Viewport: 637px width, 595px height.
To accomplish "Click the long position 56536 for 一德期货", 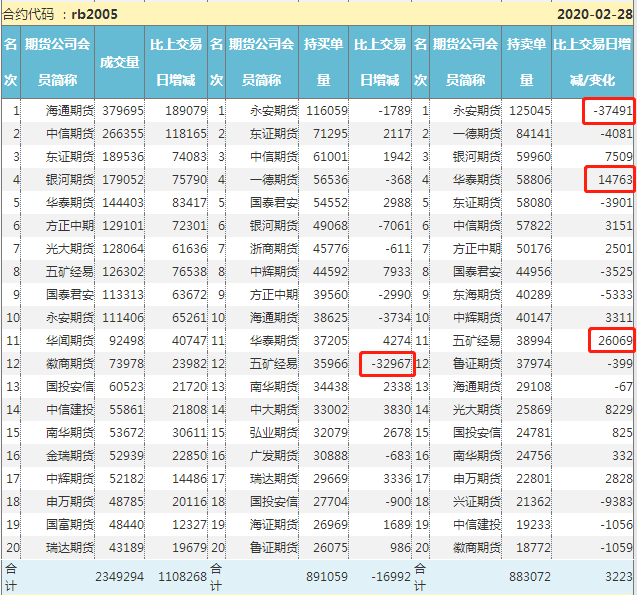I will pyautogui.click(x=330, y=180).
